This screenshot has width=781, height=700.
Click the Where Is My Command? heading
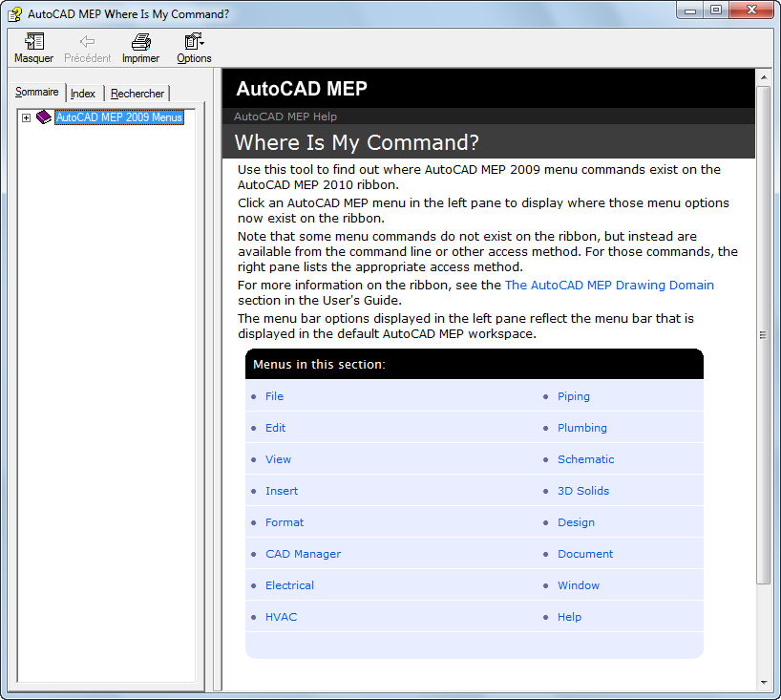pyautogui.click(x=357, y=142)
